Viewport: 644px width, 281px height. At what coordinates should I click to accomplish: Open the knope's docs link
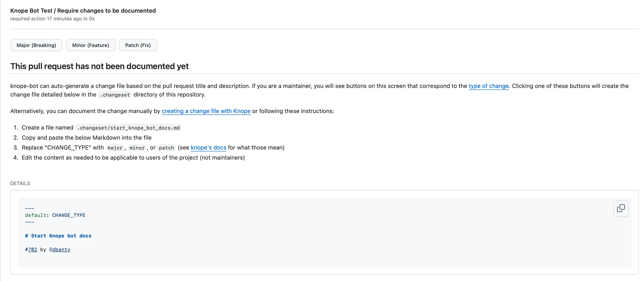coord(208,148)
